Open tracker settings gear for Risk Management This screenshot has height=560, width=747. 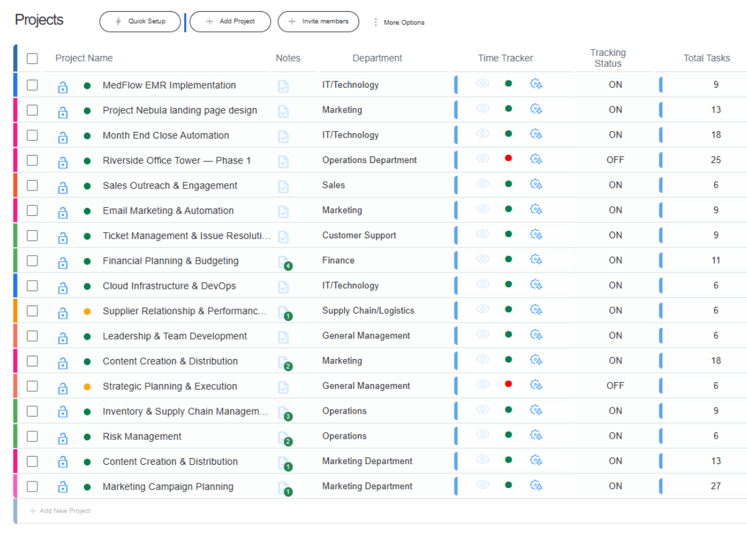pyautogui.click(x=536, y=435)
